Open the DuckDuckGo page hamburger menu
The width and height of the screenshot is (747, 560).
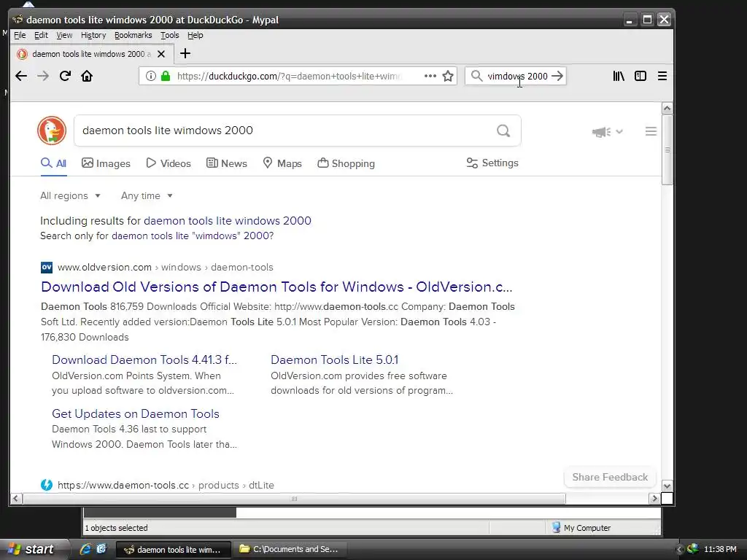(x=651, y=131)
